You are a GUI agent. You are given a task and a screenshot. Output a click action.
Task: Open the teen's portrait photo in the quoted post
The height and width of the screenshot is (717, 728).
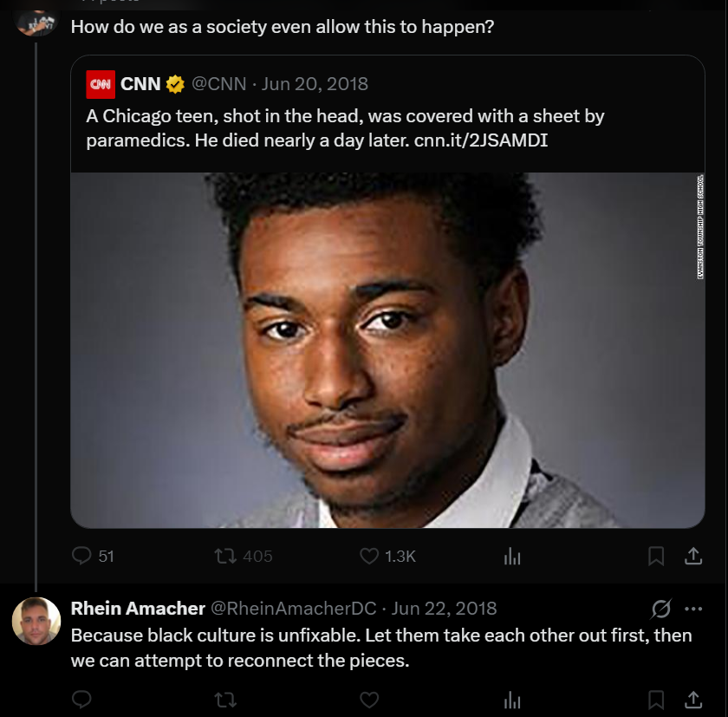[387, 350]
